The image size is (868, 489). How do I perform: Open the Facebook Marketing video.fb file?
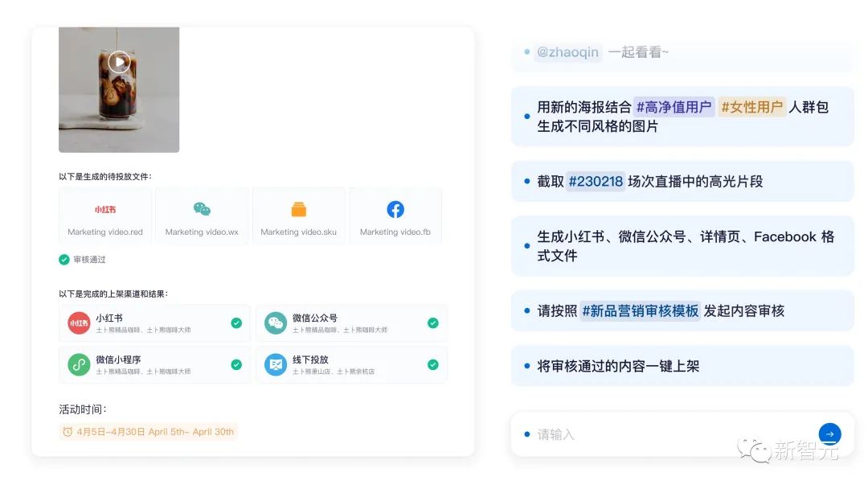coord(395,216)
